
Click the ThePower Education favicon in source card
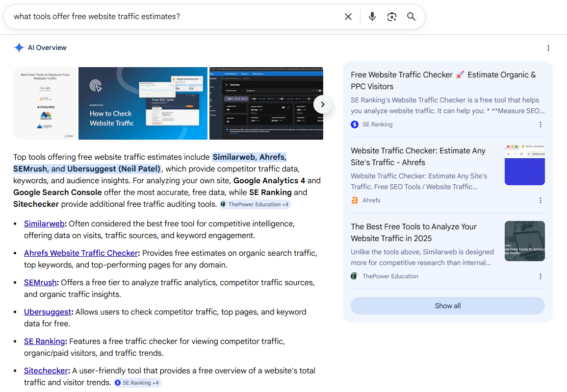click(355, 276)
